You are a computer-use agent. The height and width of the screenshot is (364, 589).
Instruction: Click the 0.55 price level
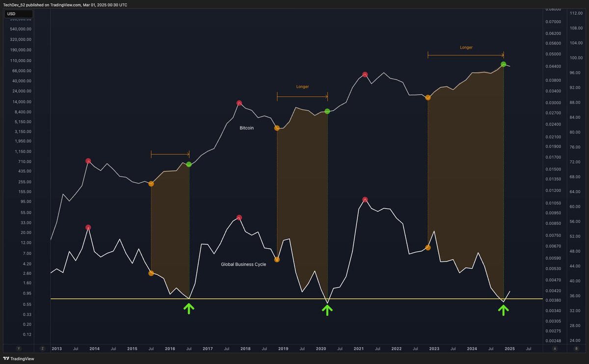(27, 304)
